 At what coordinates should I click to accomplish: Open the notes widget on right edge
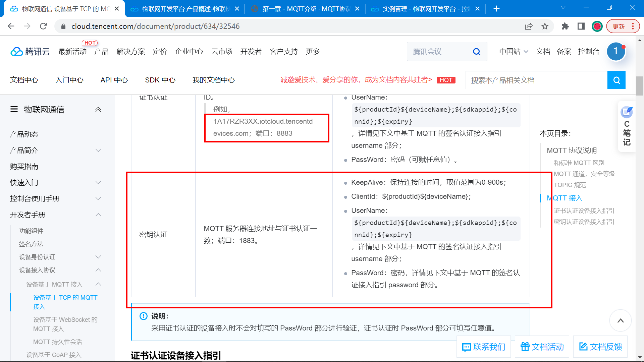click(x=626, y=127)
